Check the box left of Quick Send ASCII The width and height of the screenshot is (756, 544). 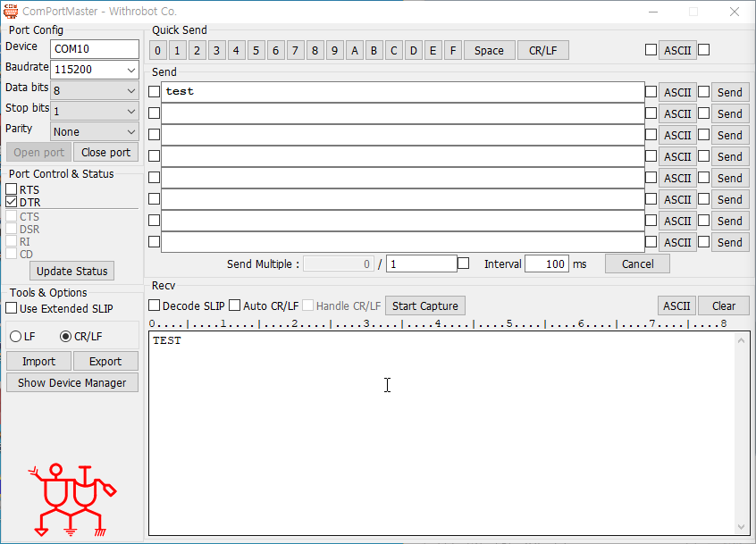(651, 50)
